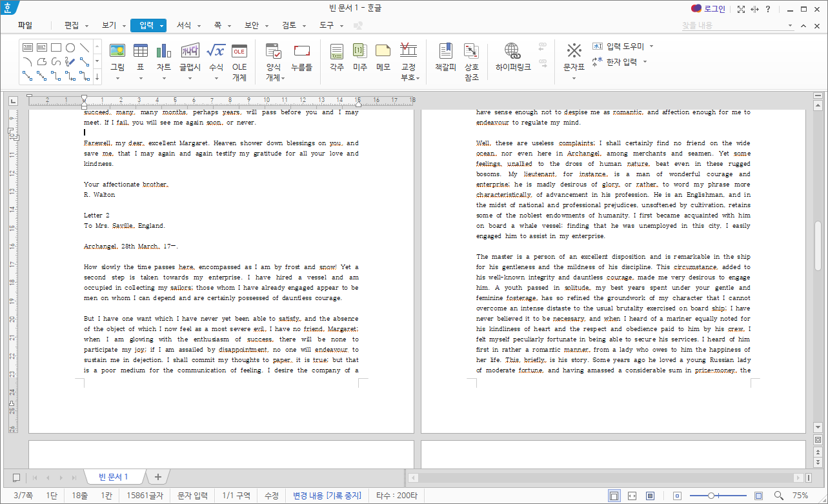
Task: Expand the 차트 dropdown arrow
Action: click(x=164, y=78)
